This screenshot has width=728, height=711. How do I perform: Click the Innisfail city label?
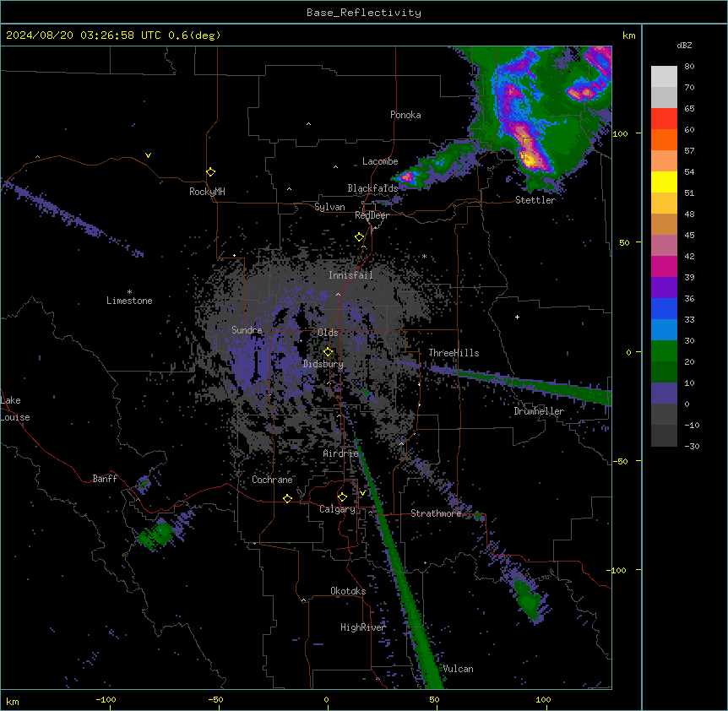(350, 275)
